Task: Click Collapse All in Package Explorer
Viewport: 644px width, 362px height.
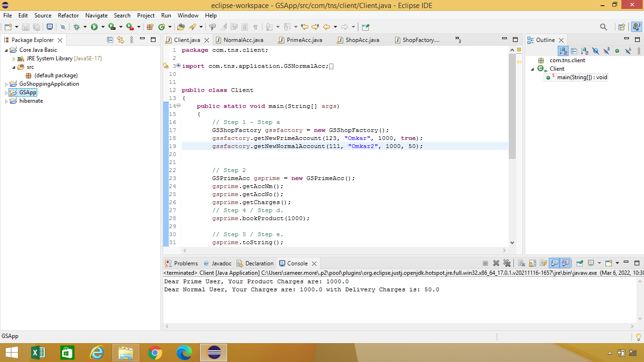Action: 110,40
